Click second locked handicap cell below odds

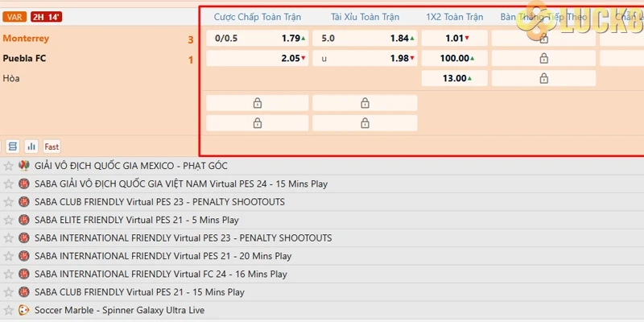(x=257, y=123)
